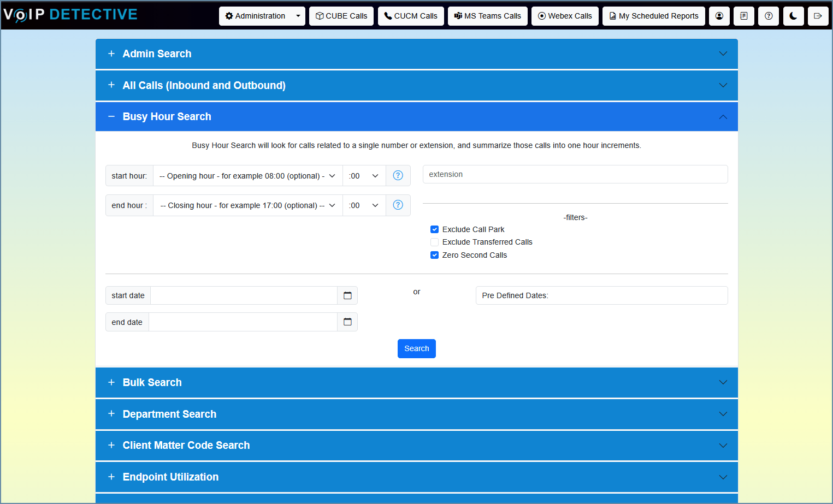Toggle dark mode moon icon
The image size is (833, 504).
pos(793,16)
